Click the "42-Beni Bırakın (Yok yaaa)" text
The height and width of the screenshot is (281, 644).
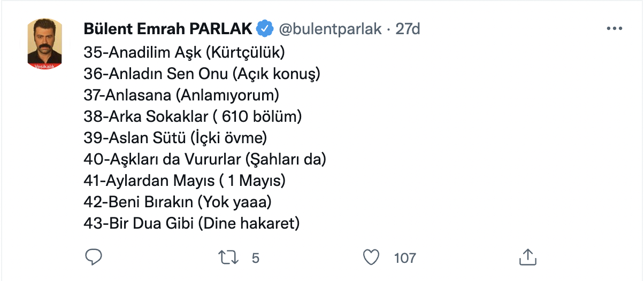click(x=178, y=202)
